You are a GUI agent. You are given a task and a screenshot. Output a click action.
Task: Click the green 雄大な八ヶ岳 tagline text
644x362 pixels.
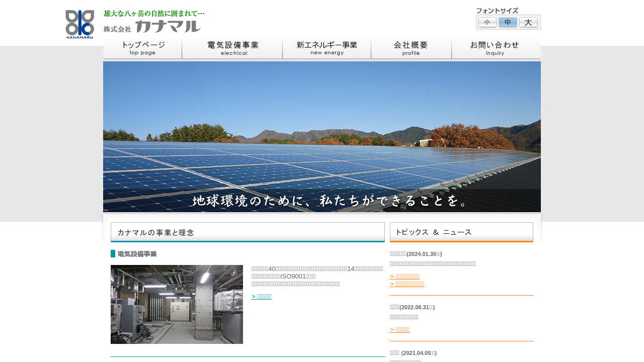154,14
